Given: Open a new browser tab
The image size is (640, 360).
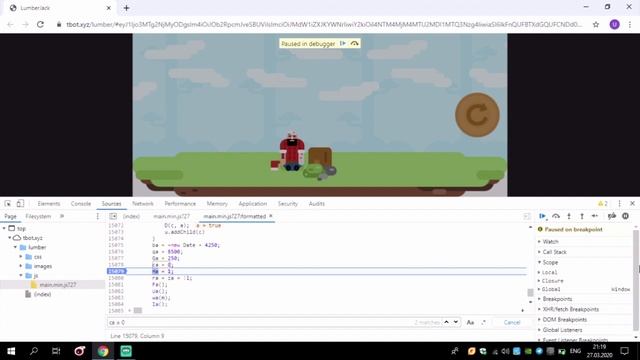Looking at the screenshot, I should click(x=127, y=8).
